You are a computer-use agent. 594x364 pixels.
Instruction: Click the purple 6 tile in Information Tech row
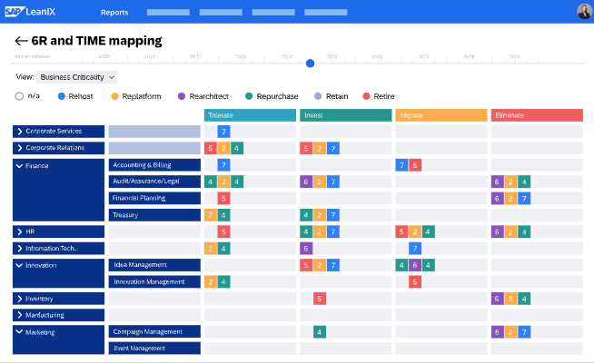[x=306, y=249]
